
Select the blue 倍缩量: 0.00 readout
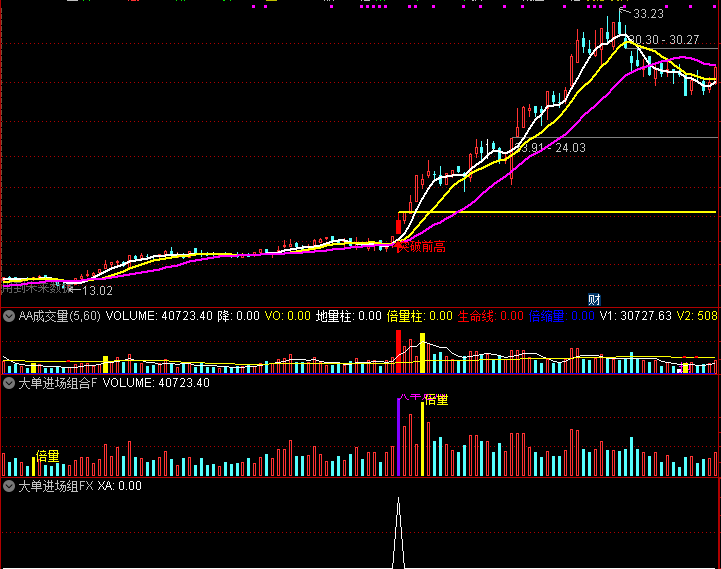(x=561, y=316)
